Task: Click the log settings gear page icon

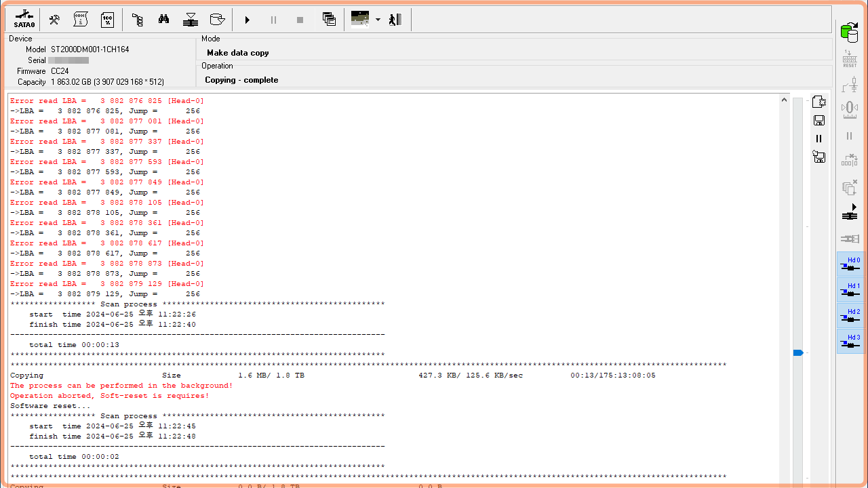Action: coord(818,102)
